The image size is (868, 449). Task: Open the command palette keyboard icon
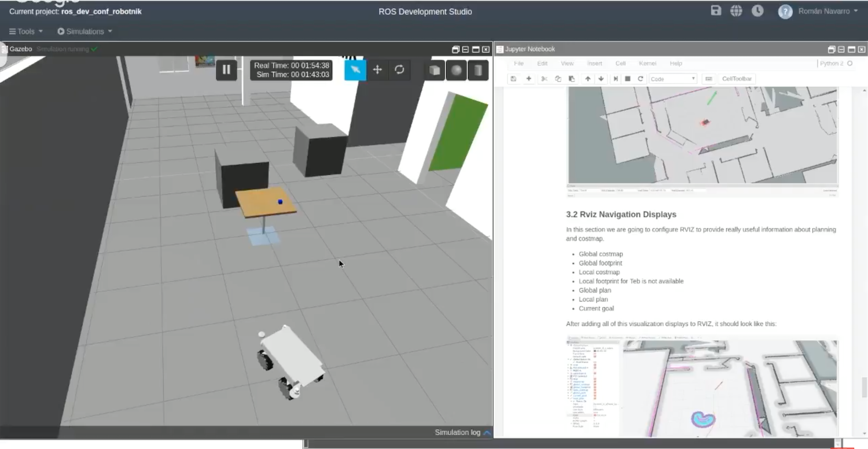pyautogui.click(x=708, y=79)
